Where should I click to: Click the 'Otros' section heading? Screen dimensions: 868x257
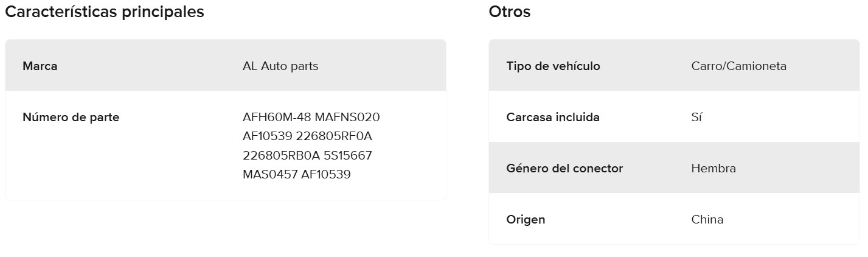click(x=509, y=12)
